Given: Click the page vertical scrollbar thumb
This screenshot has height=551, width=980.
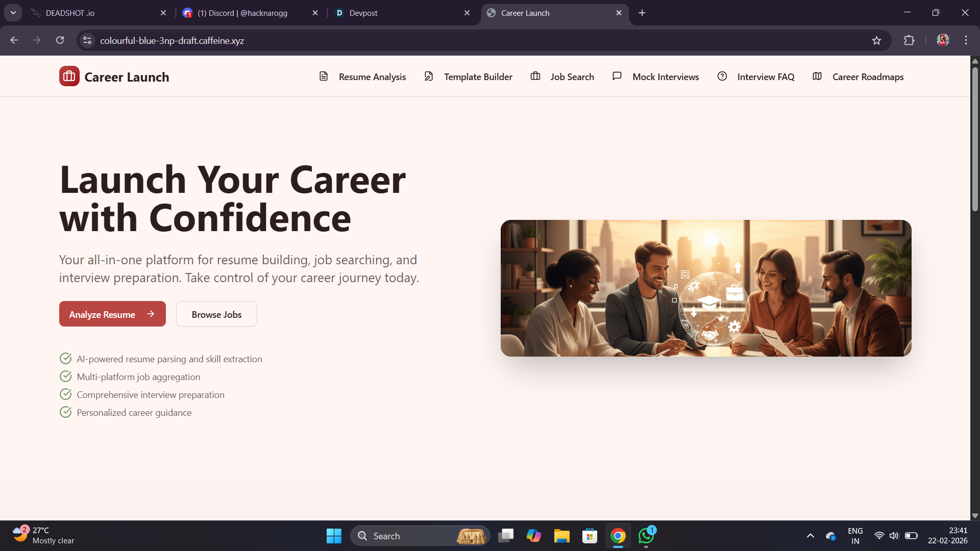Looking at the screenshot, I should 975,138.
